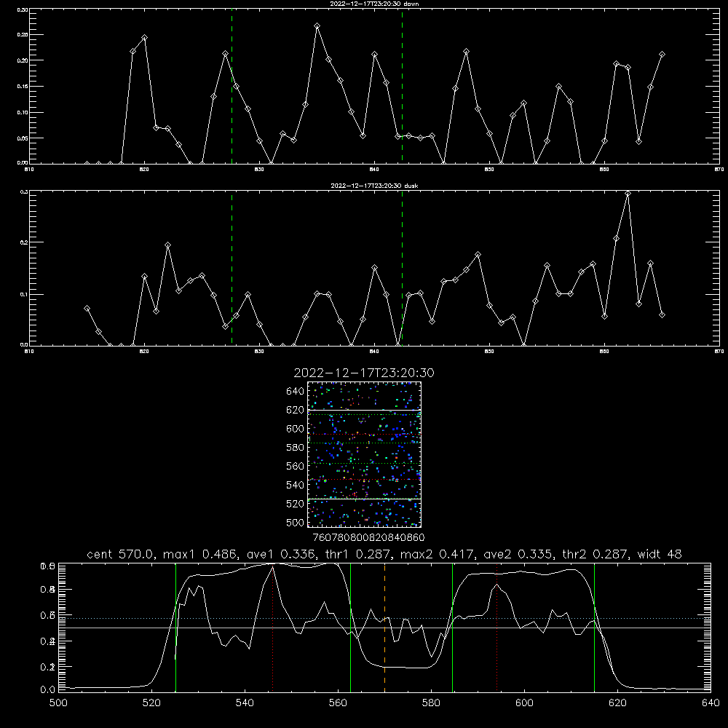This screenshot has width=728, height=728.
Task: Click the cyan dotted horizontal threshold line in bottom plot
Action: [x=384, y=618]
